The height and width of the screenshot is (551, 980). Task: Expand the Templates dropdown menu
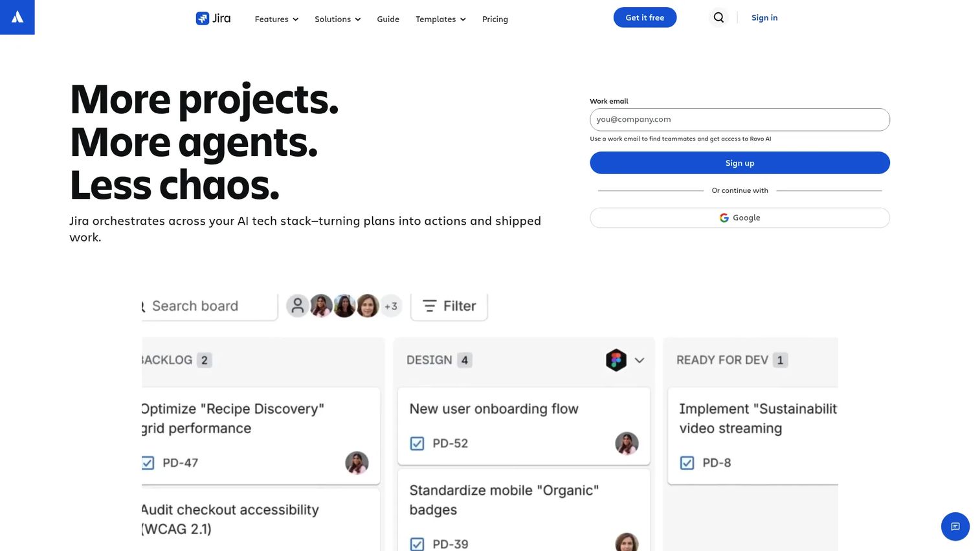tap(440, 19)
